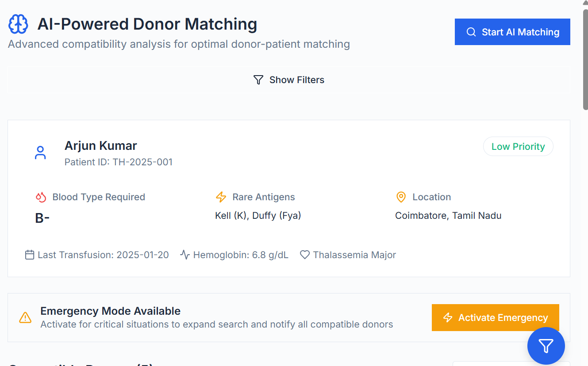588x366 pixels.
Task: Expand the Show Filters bar
Action: point(288,80)
